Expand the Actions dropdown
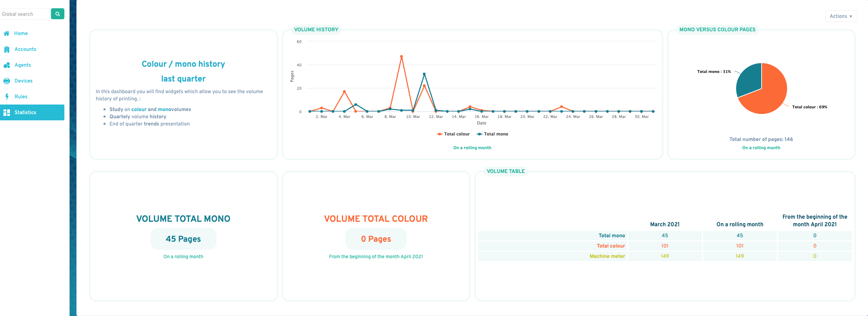The height and width of the screenshot is (316, 868). point(841,16)
